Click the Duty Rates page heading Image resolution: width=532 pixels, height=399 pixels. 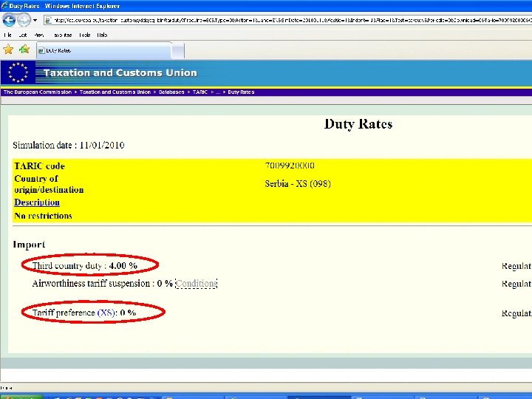pyautogui.click(x=358, y=124)
